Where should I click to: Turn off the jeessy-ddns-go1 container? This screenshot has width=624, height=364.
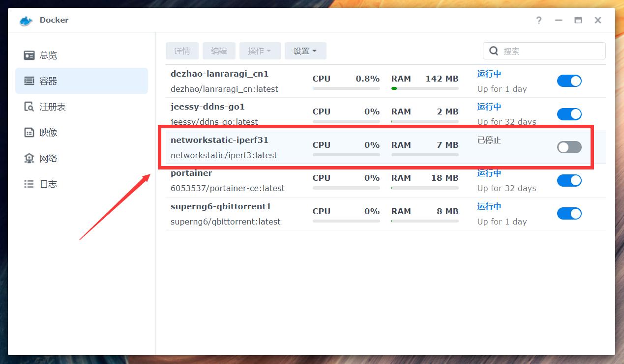click(x=569, y=114)
